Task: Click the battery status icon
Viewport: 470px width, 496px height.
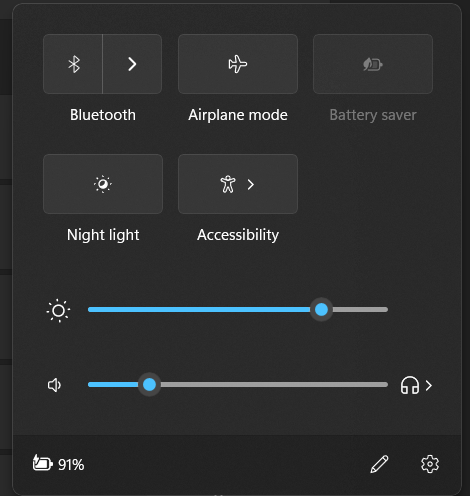Action: pos(42,463)
